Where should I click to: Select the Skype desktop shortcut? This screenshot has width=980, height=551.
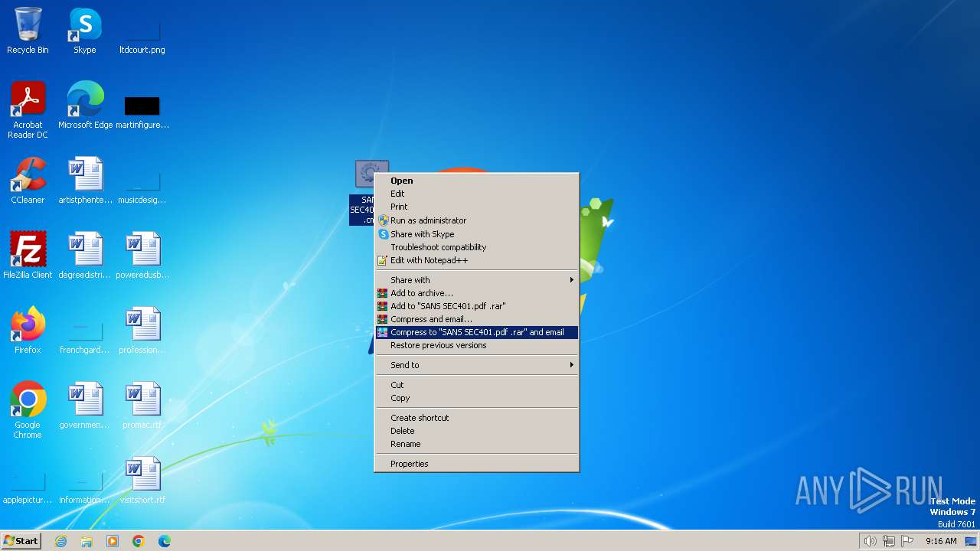pos(85,31)
